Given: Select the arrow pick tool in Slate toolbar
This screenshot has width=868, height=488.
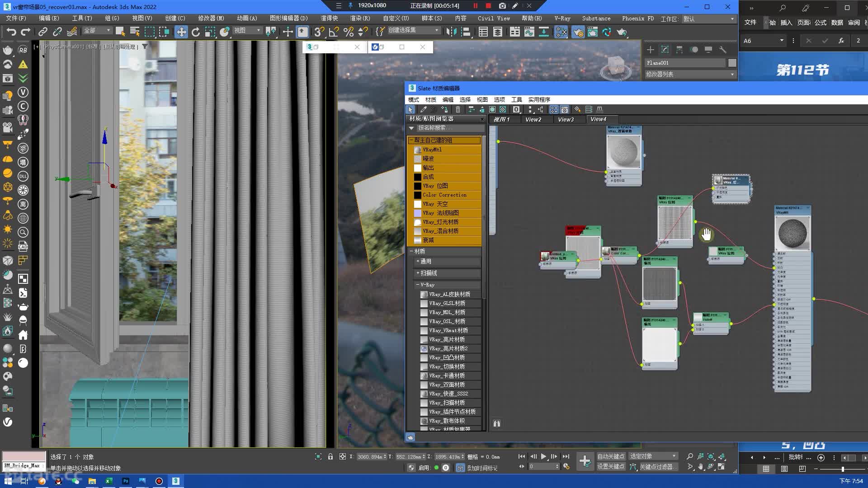Looking at the screenshot, I should [410, 109].
